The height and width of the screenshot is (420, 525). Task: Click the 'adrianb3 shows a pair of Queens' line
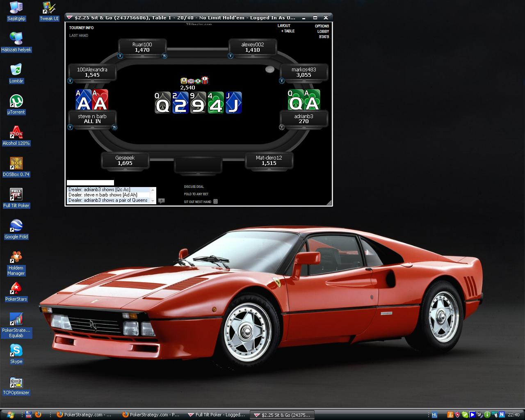pos(108,200)
